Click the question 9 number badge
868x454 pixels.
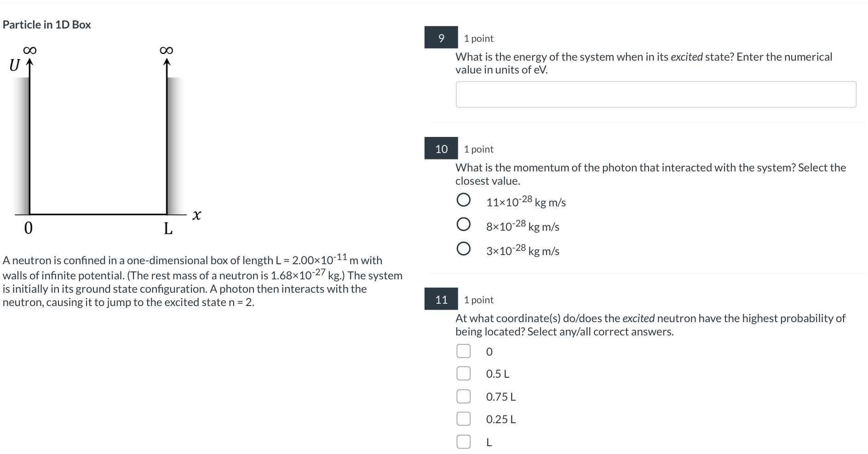pyautogui.click(x=441, y=38)
